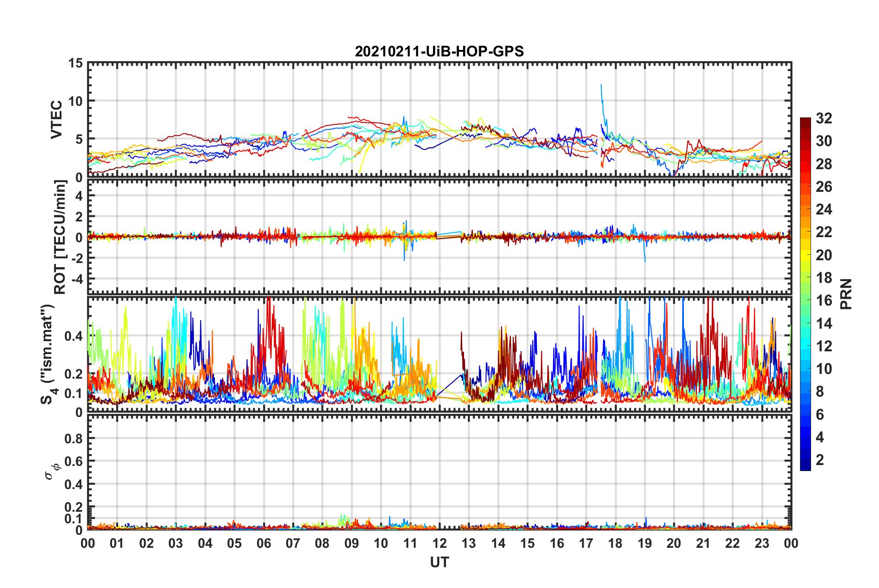Click the 18 tick on the UT axis
This screenshot has height=588, width=879.
616,543
